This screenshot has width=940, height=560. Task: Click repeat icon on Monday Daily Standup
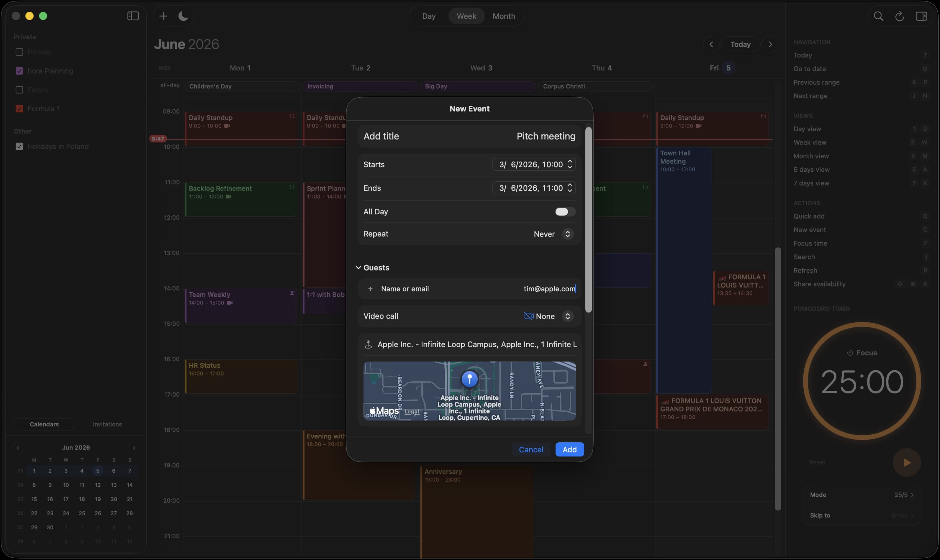click(292, 116)
